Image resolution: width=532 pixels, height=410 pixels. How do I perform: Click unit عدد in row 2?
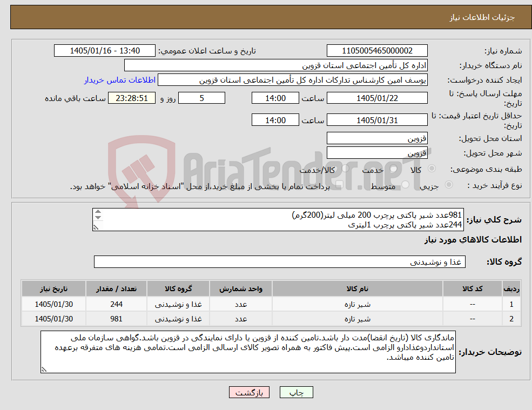coord(240,319)
